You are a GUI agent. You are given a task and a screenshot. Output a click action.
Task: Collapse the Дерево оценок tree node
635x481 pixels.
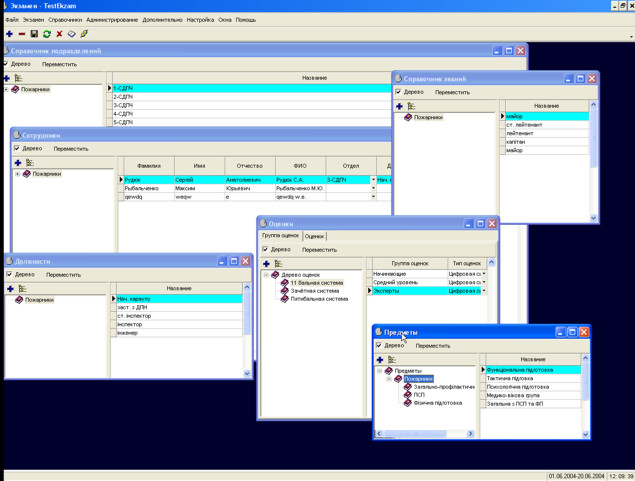[x=266, y=275]
